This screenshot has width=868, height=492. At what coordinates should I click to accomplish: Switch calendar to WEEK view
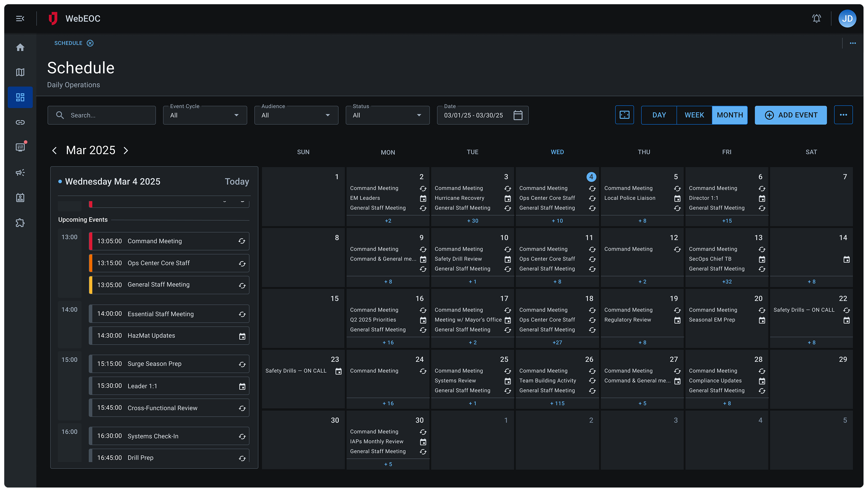click(694, 115)
